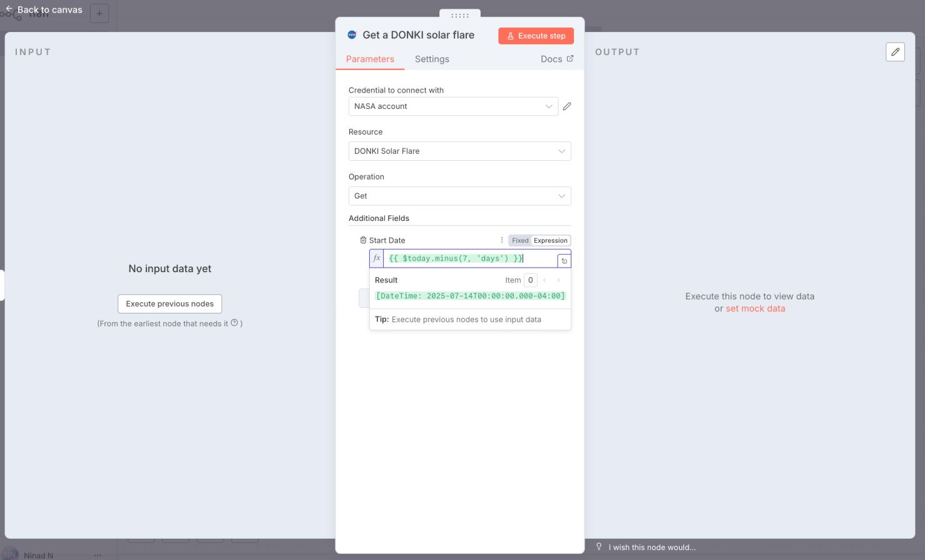Click the node title Get a DONKI solar flare
The width and height of the screenshot is (925, 560).
tap(419, 35)
